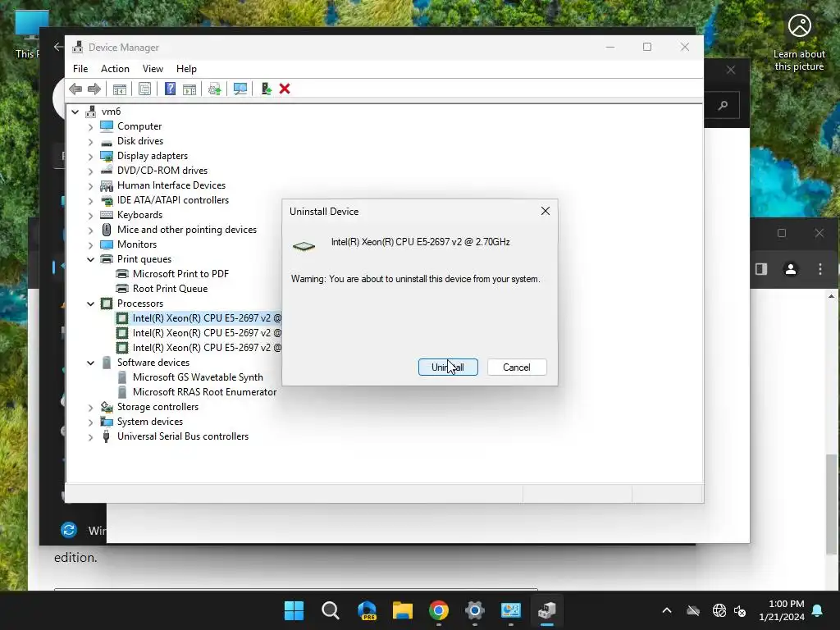Expand the Storage controllers category
The image size is (840, 630).
click(x=90, y=408)
